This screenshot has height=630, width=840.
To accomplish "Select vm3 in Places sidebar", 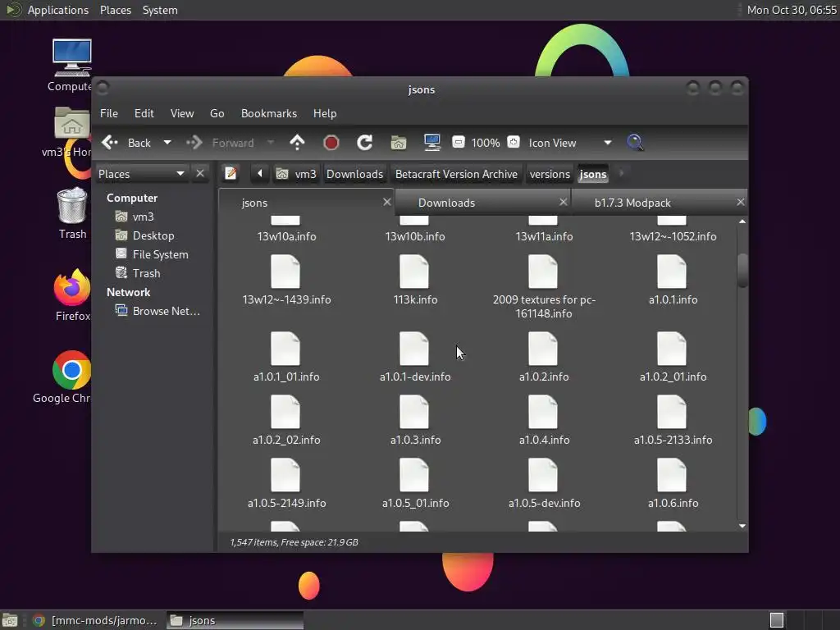I will 143,217.
